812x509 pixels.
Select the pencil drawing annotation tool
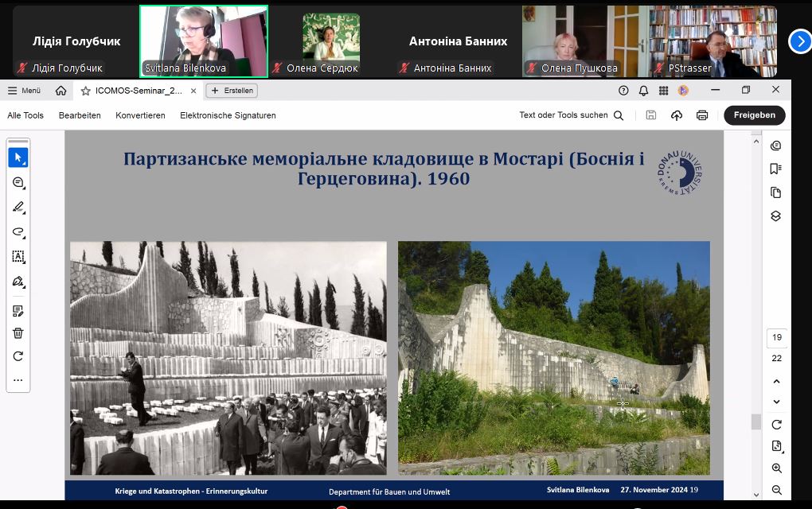click(x=18, y=207)
